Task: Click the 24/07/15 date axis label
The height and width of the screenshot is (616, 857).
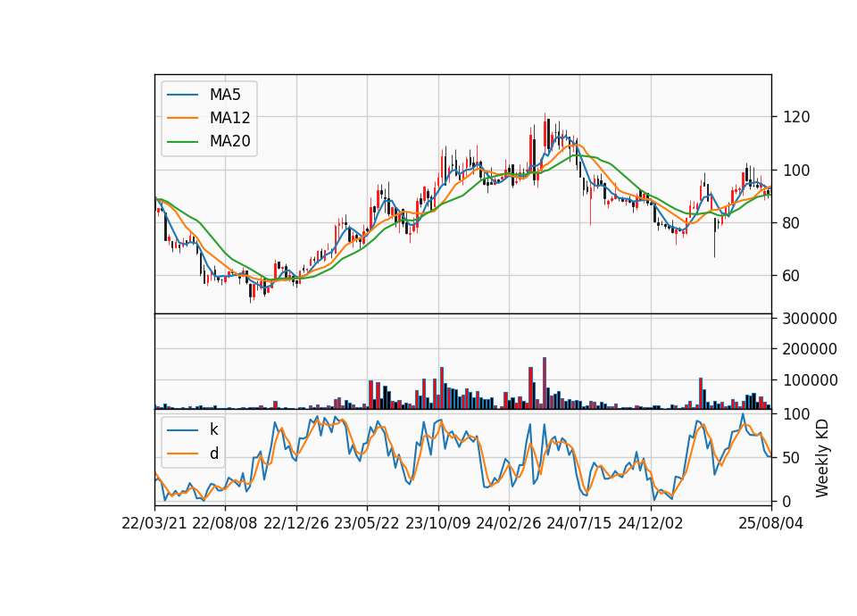Action: tap(579, 523)
